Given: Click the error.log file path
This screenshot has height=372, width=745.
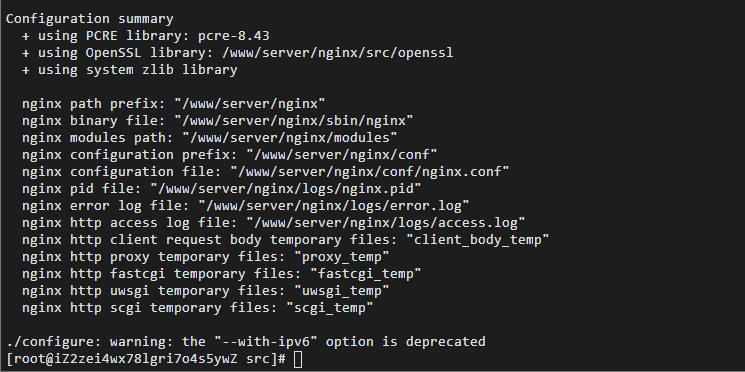Looking at the screenshot, I should [x=334, y=206].
